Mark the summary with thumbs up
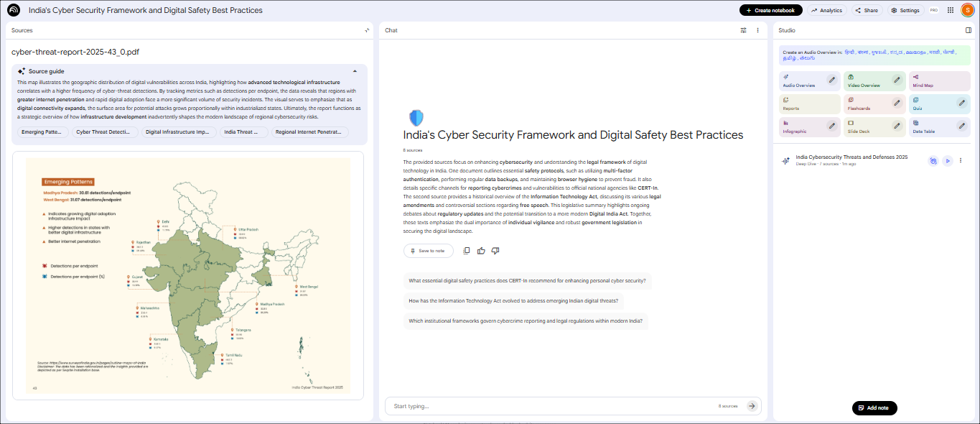980x424 pixels. [481, 251]
